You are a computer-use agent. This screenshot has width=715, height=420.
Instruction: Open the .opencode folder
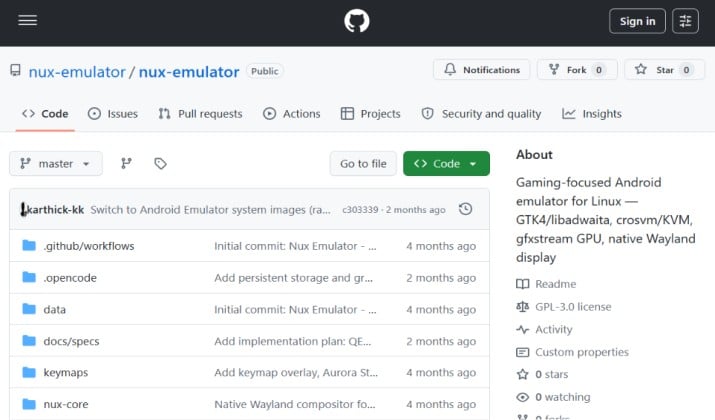click(70, 278)
